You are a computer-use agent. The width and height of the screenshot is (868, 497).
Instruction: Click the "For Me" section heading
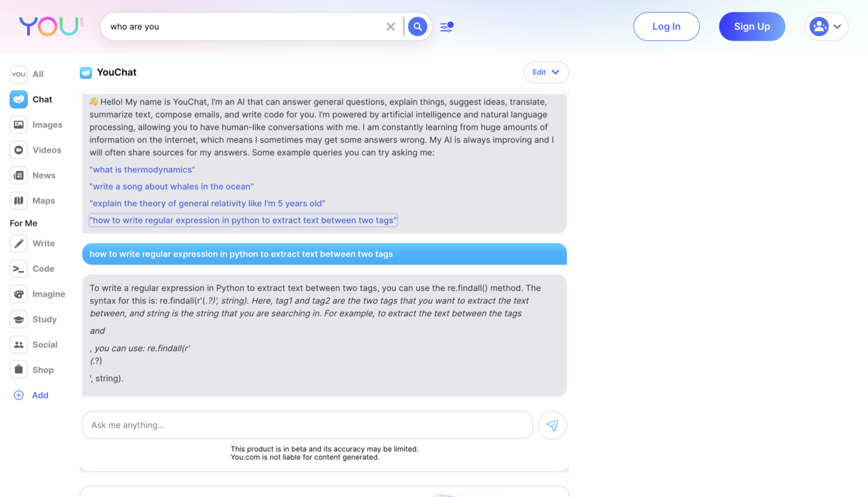point(24,223)
